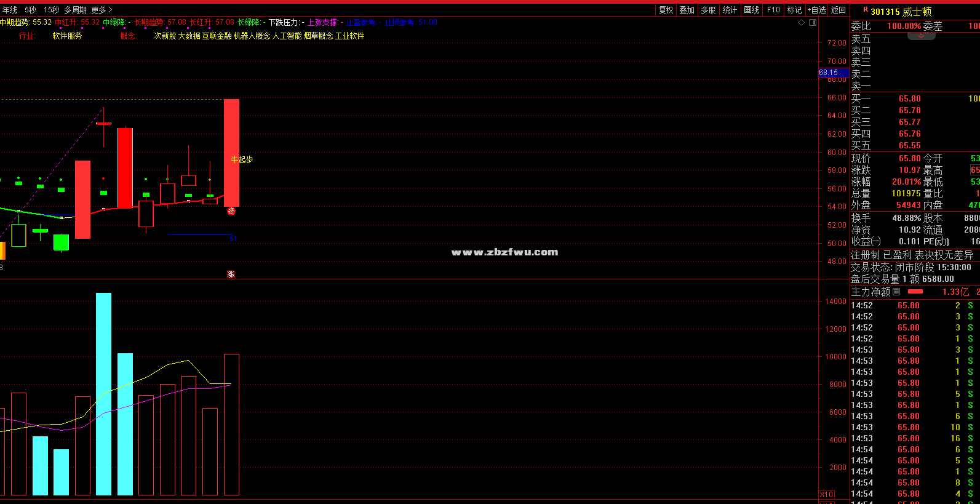Viewport: 980px width, 504px height.
Task: Click concept tag 工业软件
Action: pos(350,36)
